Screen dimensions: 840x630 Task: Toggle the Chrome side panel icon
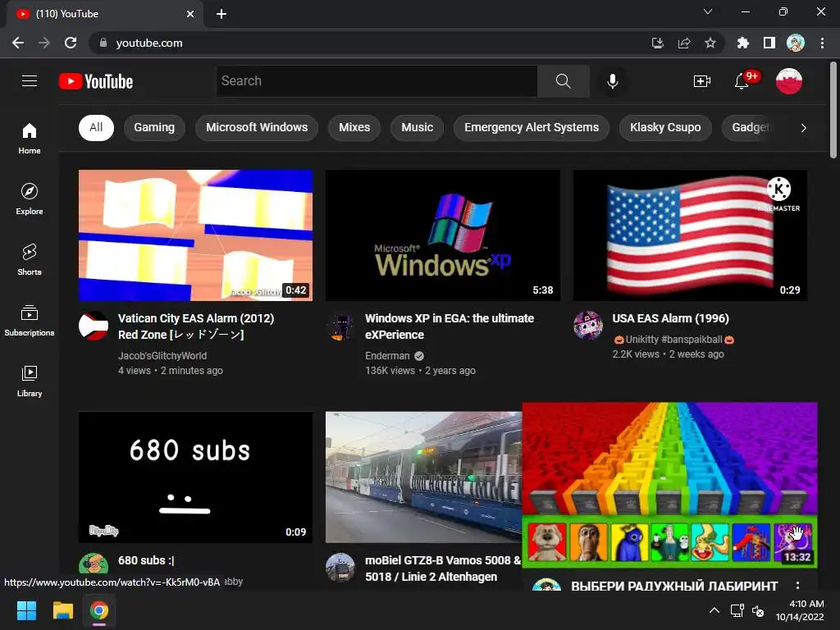tap(769, 43)
